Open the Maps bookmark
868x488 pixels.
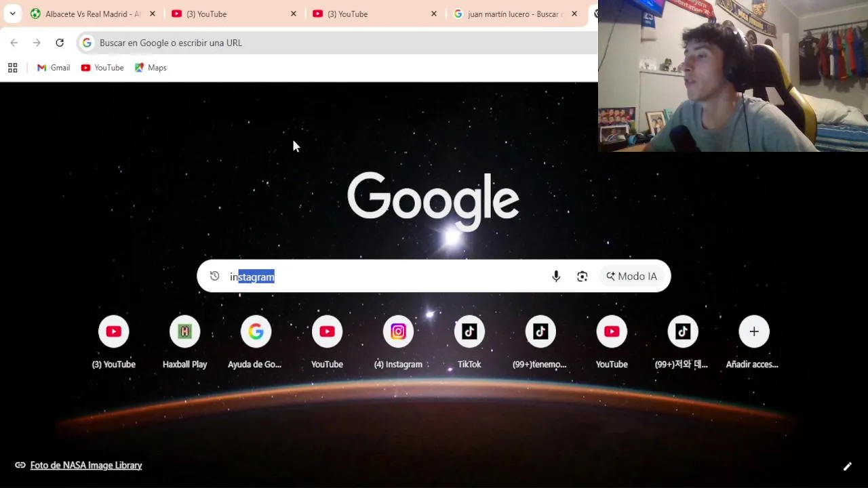point(151,68)
